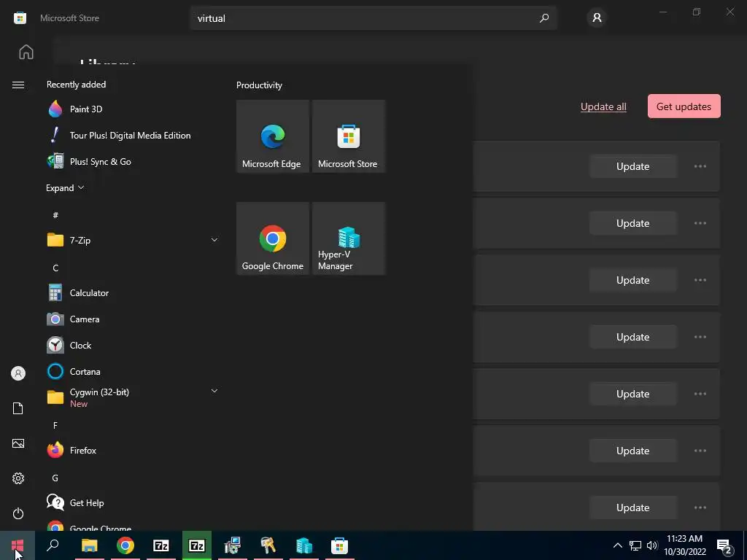Launch Tour Plus! Digital Media Edition
Viewport: 747px width, 560px height.
pos(131,135)
